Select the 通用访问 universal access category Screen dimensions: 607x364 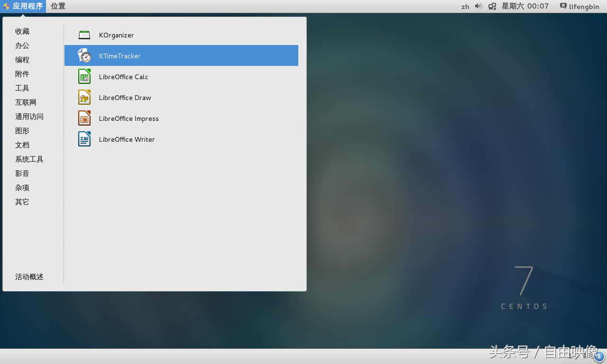(29, 117)
